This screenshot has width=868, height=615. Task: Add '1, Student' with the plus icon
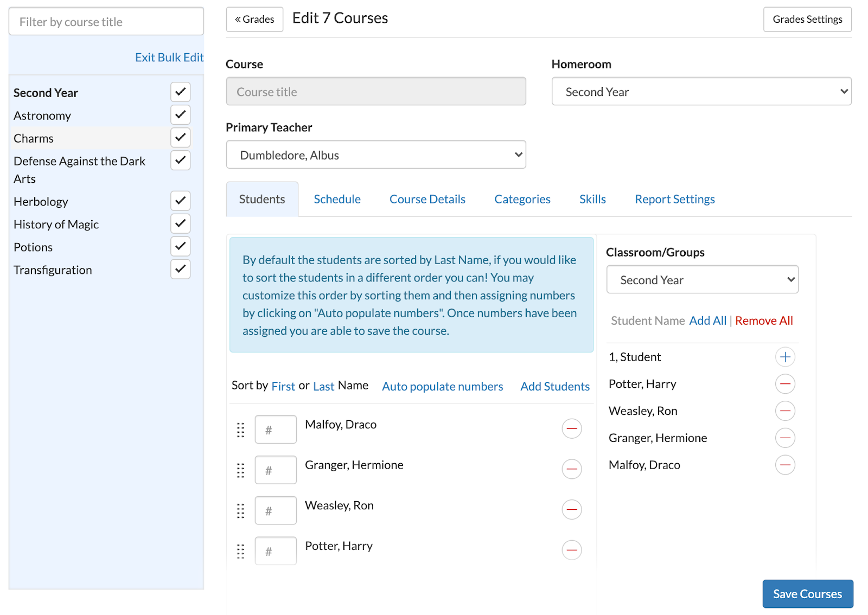785,357
